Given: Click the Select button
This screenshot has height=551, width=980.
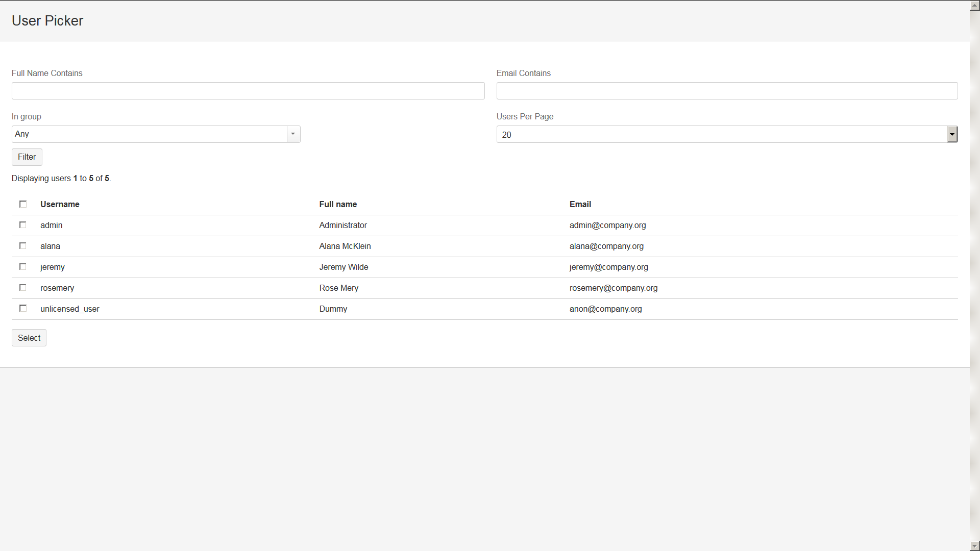Looking at the screenshot, I should pyautogui.click(x=29, y=338).
